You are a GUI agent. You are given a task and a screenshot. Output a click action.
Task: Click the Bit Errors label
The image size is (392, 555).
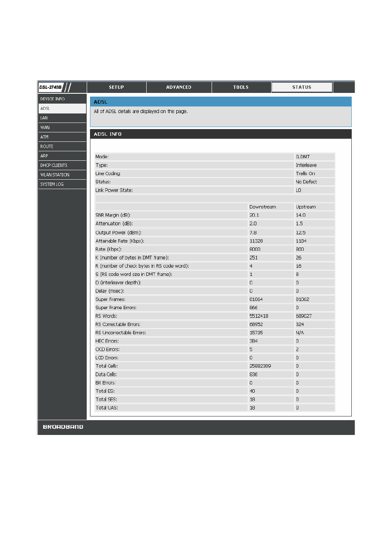[x=105, y=383]
